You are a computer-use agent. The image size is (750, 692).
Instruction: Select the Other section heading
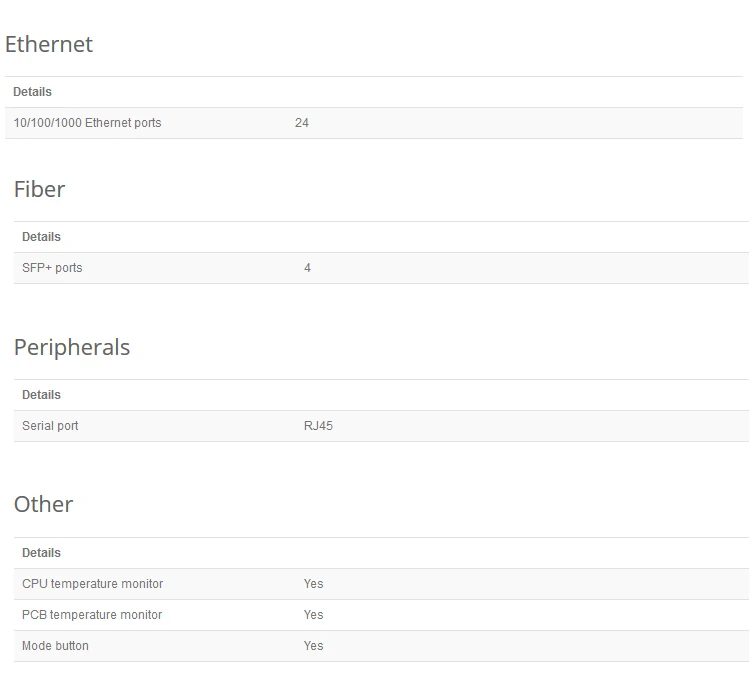coord(44,505)
